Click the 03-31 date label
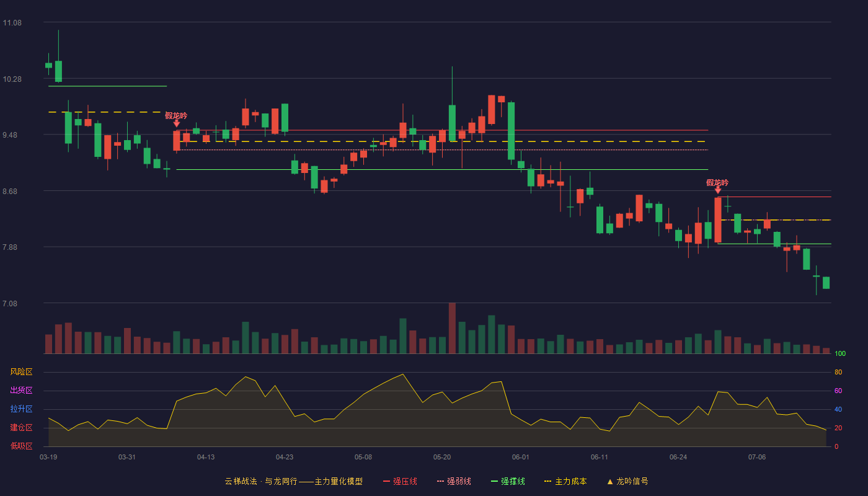The height and width of the screenshot is (496, 868). (127, 457)
